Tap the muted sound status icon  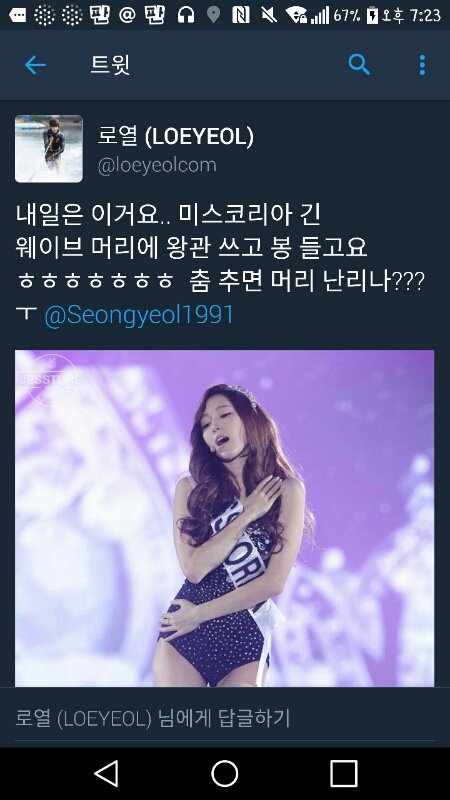point(267,15)
